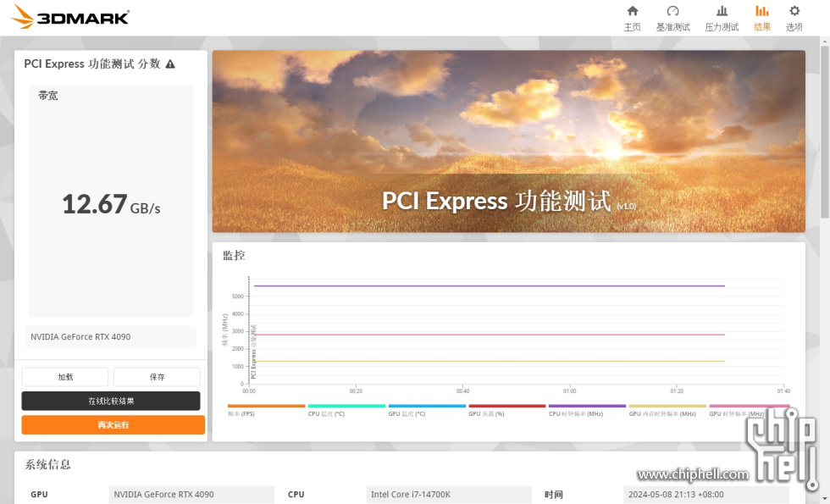Click the 01:00 time axis label

[569, 391]
